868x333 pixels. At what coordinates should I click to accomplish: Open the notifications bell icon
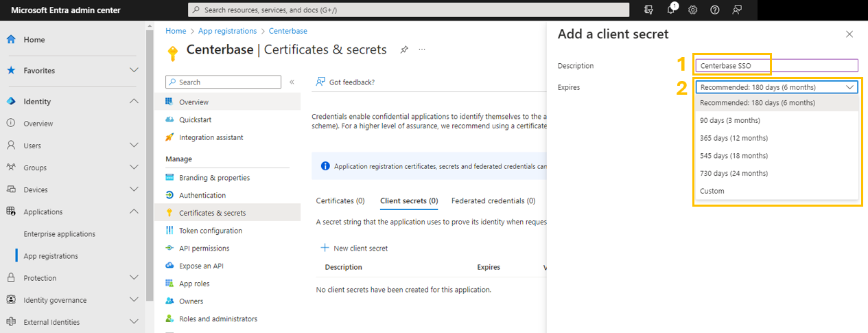tap(672, 10)
